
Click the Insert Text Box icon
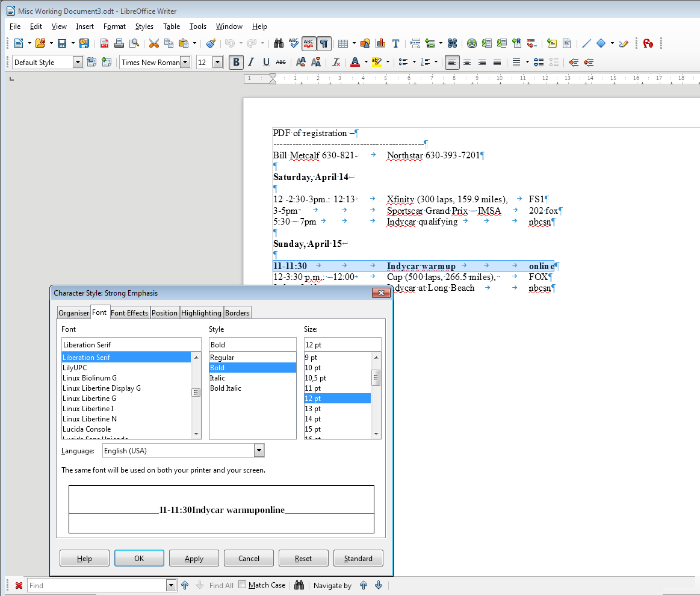pyautogui.click(x=395, y=43)
